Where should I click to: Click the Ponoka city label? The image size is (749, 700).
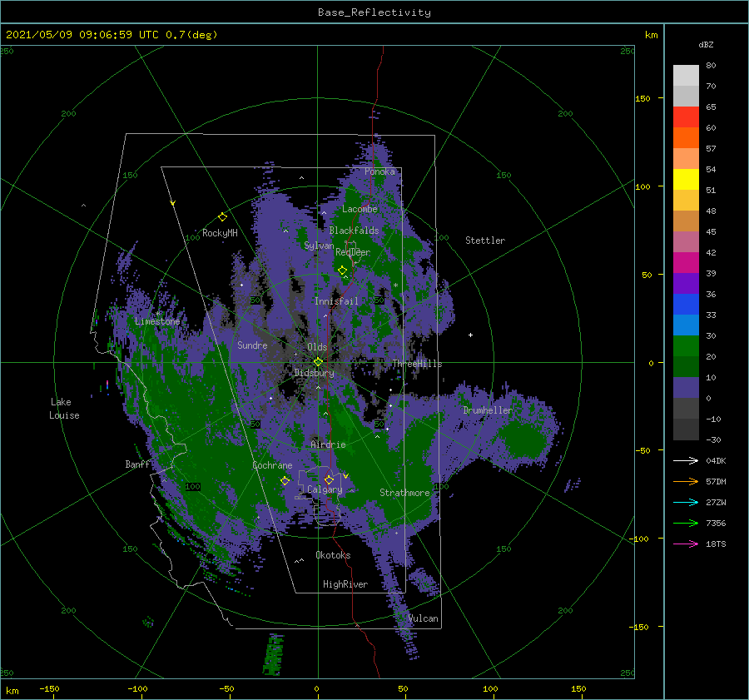coord(379,171)
